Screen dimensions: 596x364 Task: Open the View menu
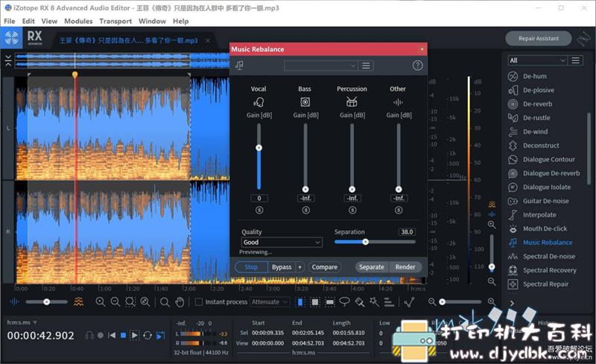tap(49, 21)
